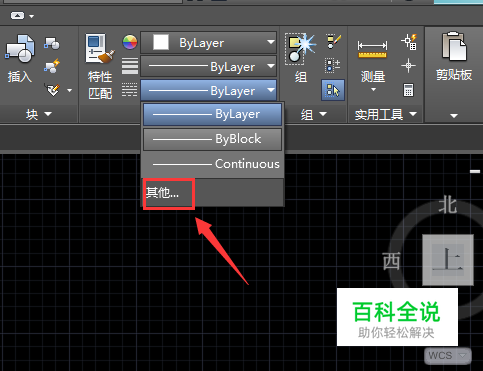Click the Clipboard (剪贴板) icon
This screenshot has width=483, height=371.
pyautogui.click(x=454, y=47)
